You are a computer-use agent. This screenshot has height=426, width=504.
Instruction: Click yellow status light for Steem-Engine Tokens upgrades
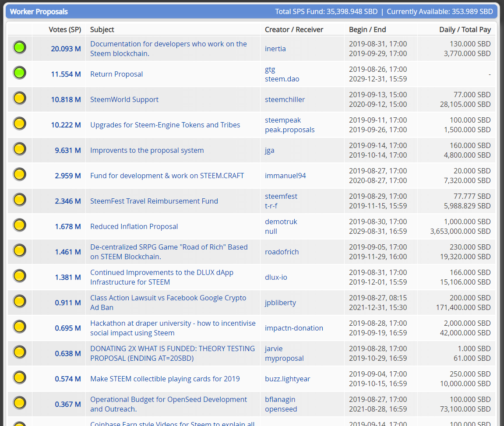[20, 124]
